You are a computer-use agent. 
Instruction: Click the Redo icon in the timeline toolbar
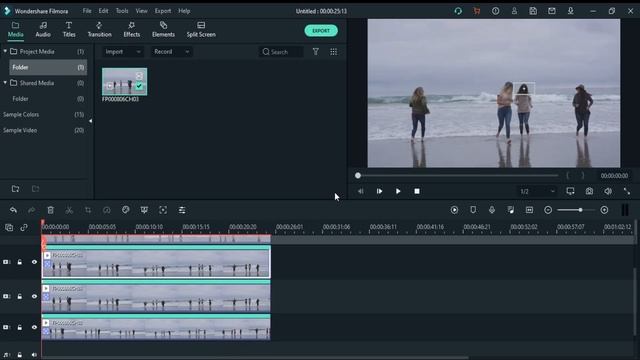31,210
